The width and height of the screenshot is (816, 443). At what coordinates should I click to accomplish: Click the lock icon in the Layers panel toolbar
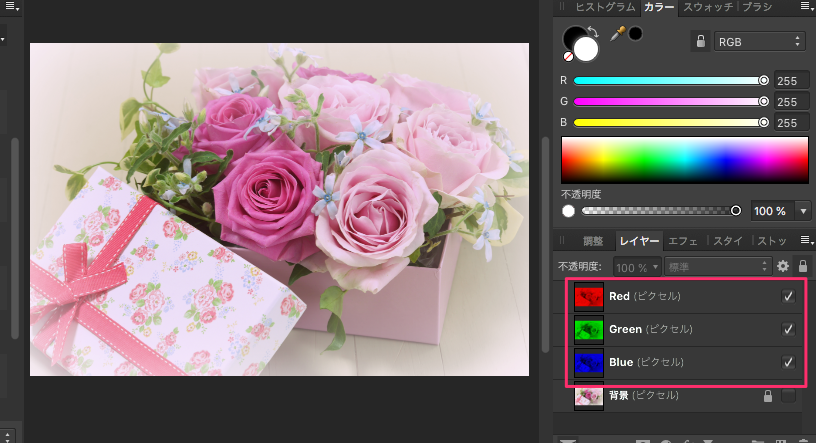pos(802,267)
